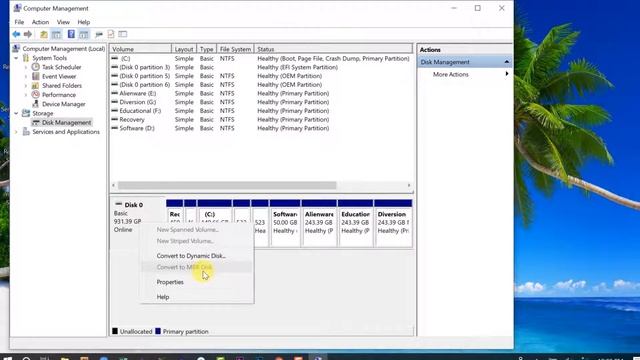This screenshot has width=640, height=360.
Task: Open Shared Folders icon in tree
Action: point(36,85)
